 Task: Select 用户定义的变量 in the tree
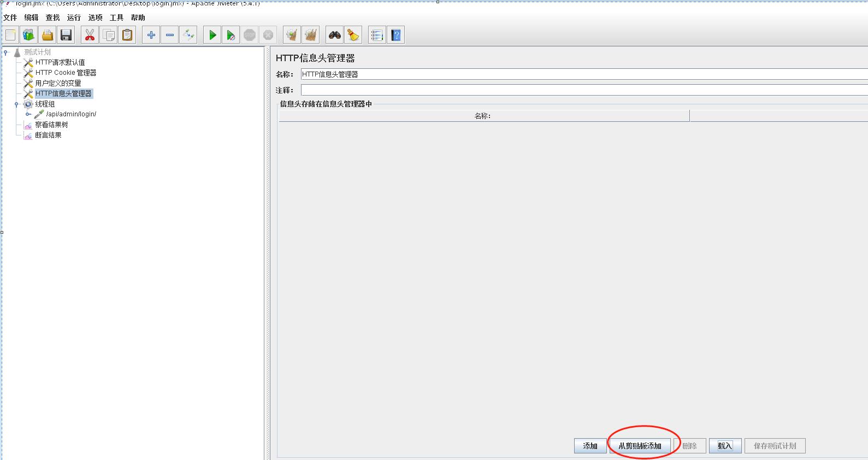point(58,83)
